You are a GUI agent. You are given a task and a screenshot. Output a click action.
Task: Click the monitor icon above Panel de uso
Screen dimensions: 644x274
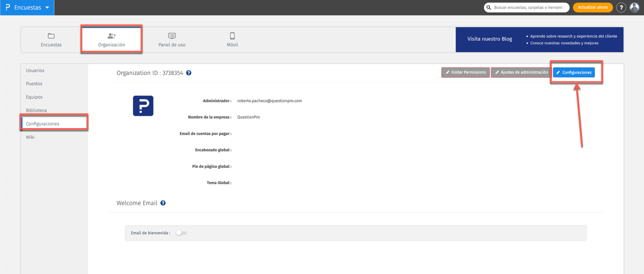coord(172,36)
